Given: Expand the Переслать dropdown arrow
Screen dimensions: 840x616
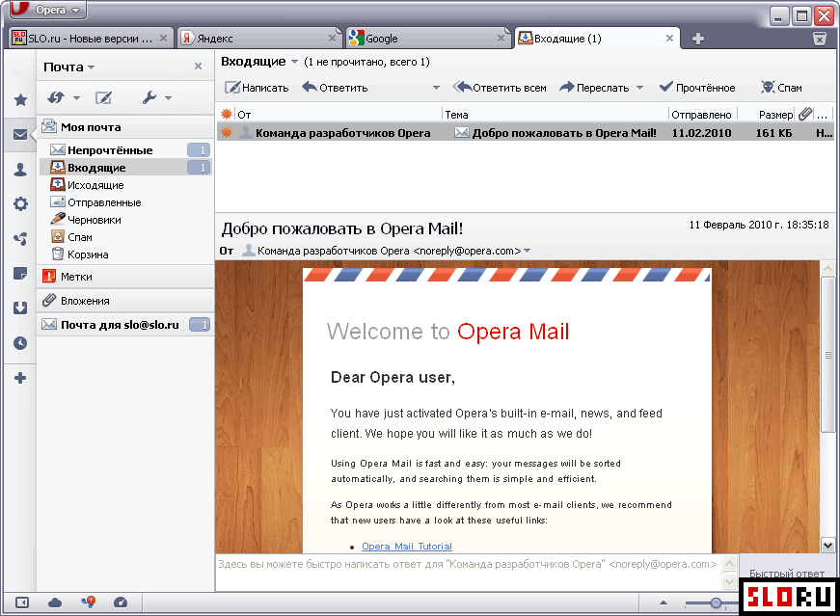Looking at the screenshot, I should pos(639,88).
